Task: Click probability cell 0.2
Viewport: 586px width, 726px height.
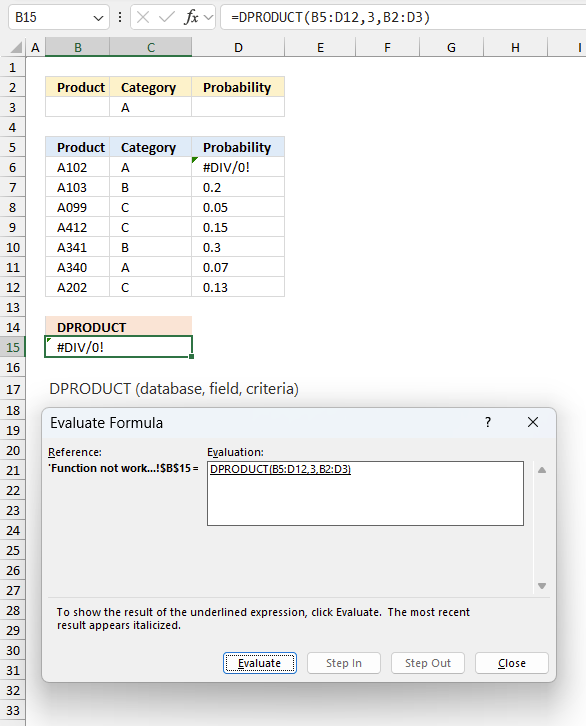Action: pos(238,188)
